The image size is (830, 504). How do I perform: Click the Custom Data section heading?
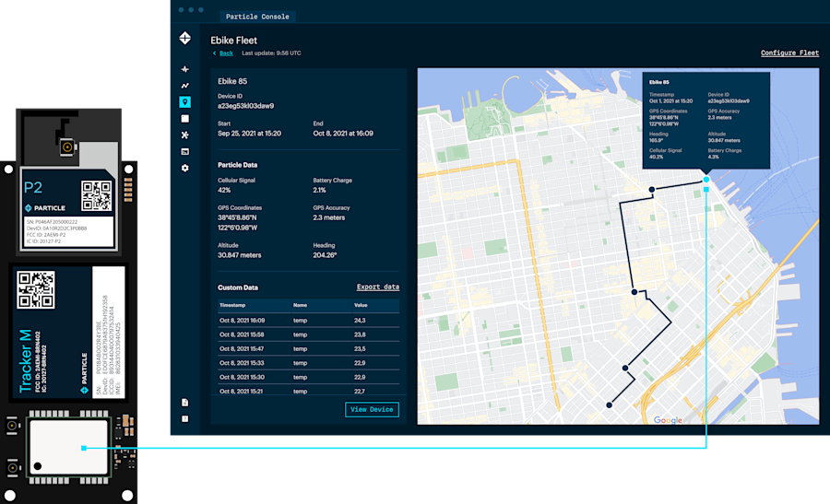pos(238,287)
